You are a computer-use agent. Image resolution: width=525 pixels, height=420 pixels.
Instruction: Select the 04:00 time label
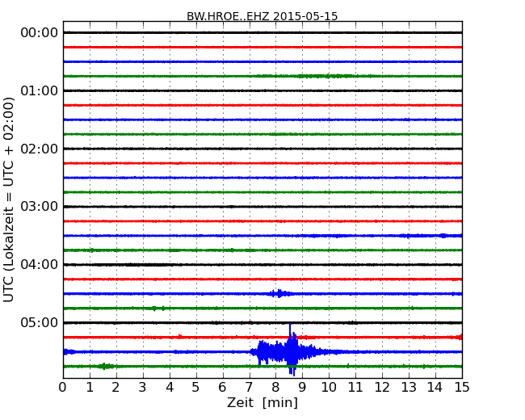tap(40, 265)
